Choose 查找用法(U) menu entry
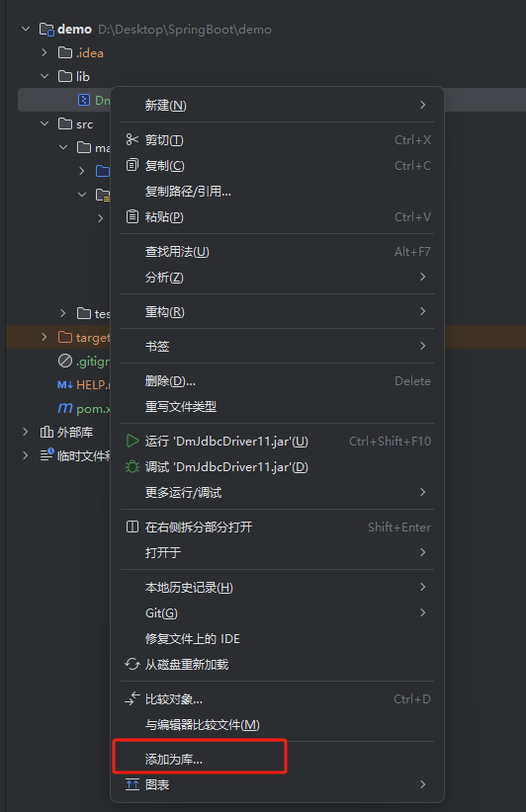The width and height of the screenshot is (526, 812). (277, 251)
